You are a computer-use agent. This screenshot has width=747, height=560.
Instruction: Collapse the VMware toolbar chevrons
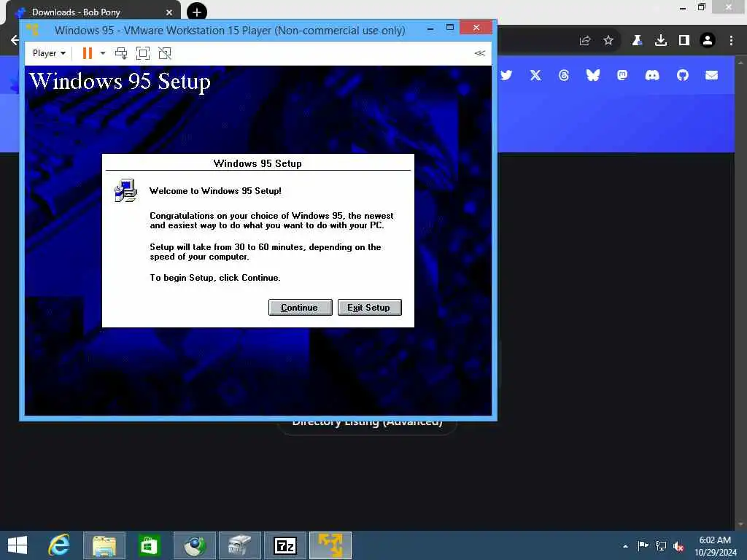pos(480,53)
